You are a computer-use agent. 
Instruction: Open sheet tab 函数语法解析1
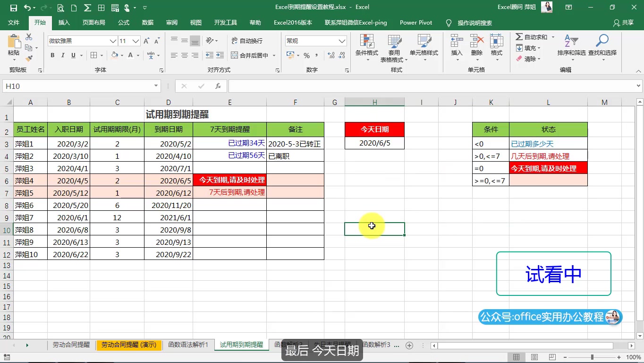click(188, 345)
